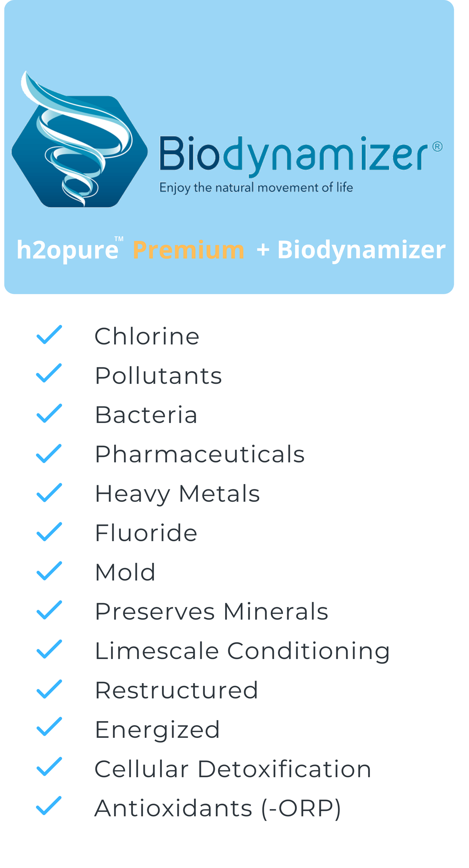
Task: Click the h2opure product name
Action: pyautogui.click(x=67, y=250)
